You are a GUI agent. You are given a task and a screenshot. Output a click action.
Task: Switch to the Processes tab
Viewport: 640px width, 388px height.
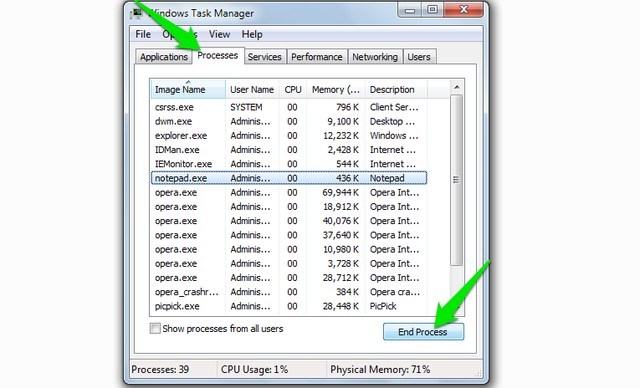(x=218, y=55)
